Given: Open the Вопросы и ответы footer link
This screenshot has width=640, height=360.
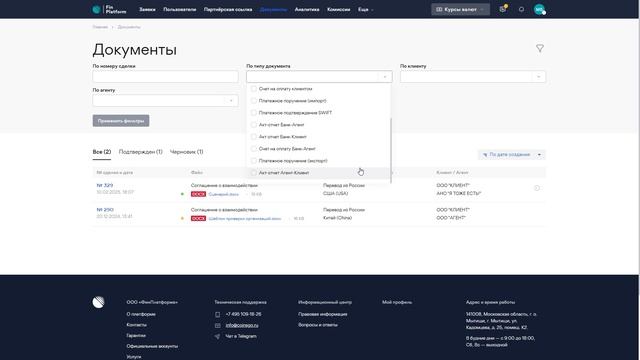Looking at the screenshot, I should (318, 324).
